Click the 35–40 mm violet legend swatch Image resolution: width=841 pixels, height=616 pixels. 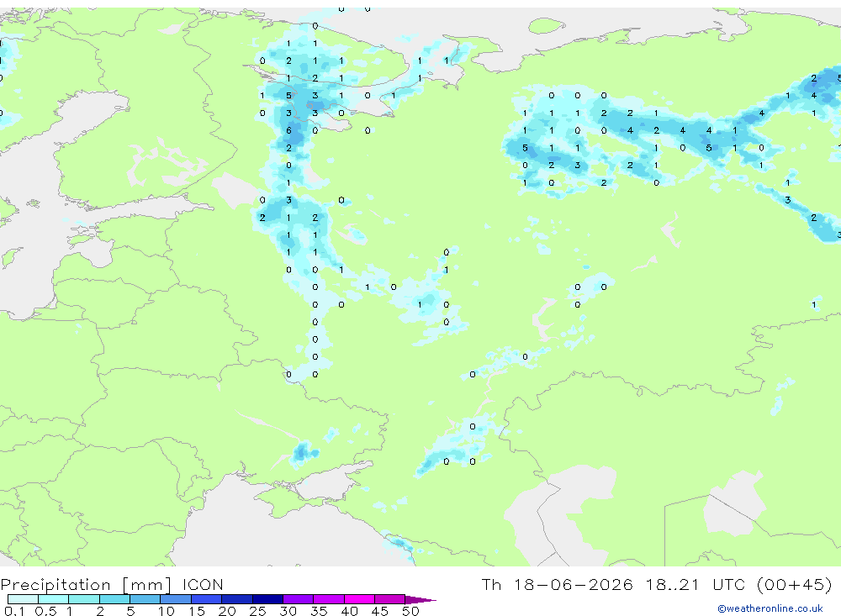pos(329,599)
